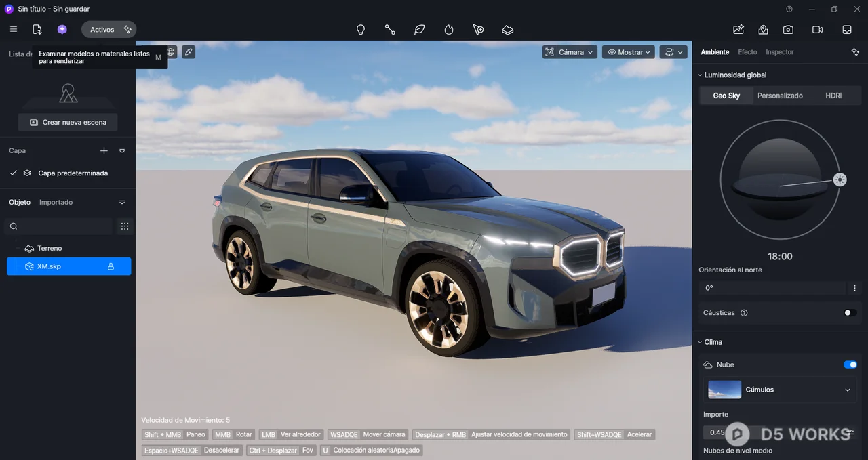Select the HDRI sky mode

click(833, 96)
